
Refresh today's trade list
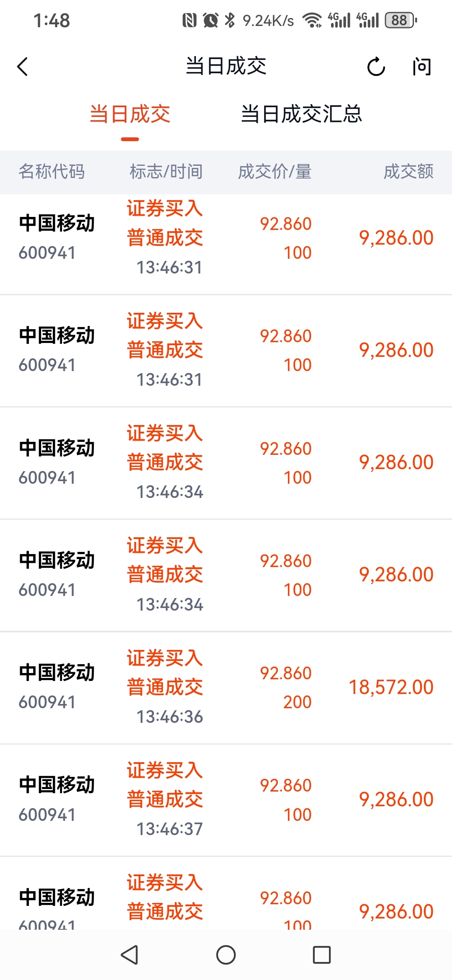375,67
